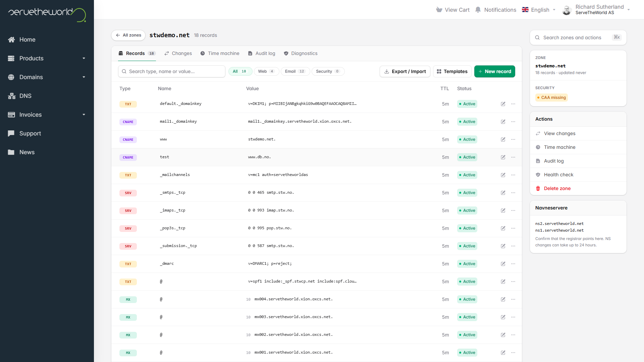Edit the SPF TXT record
The image size is (644, 362).
click(503, 282)
